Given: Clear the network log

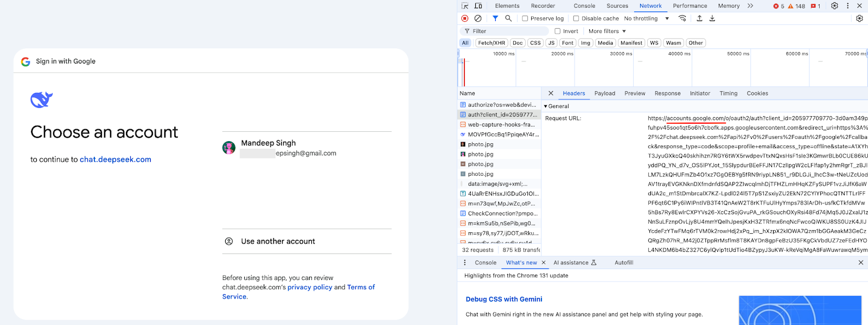Looking at the screenshot, I should click(x=478, y=18).
